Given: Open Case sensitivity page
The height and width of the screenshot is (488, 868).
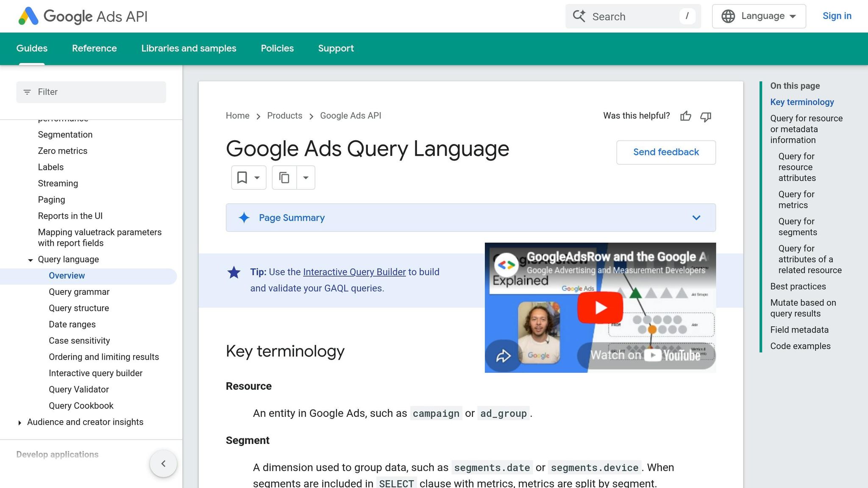Looking at the screenshot, I should point(79,341).
